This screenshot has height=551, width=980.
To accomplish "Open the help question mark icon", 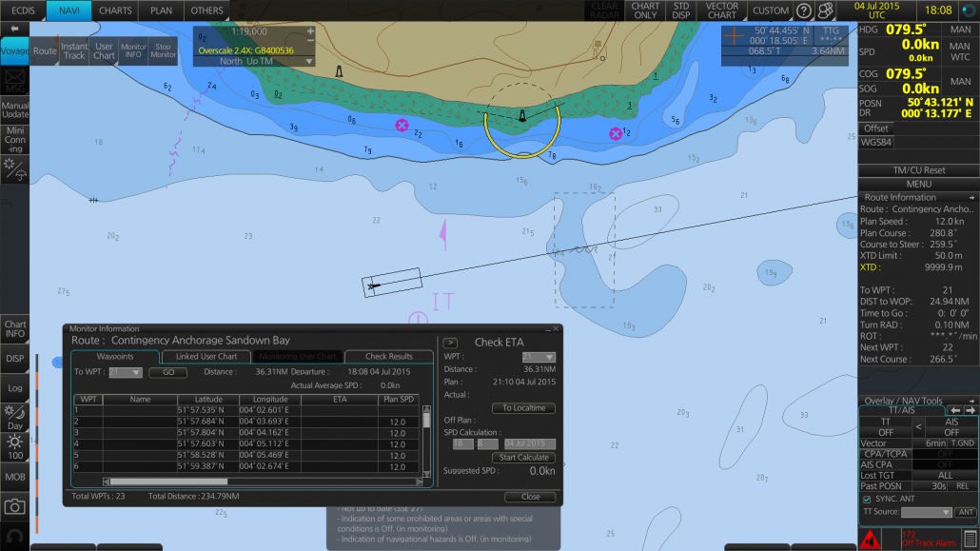I will tap(804, 10).
